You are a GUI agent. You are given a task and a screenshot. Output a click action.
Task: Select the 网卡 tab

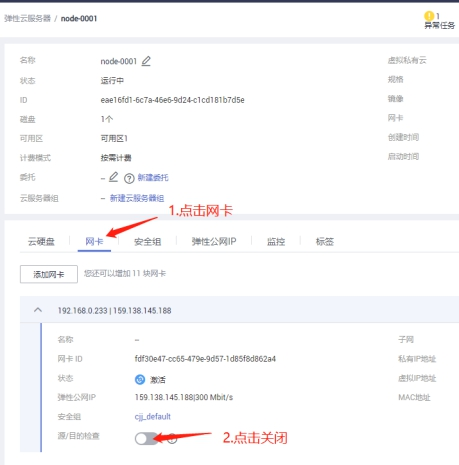[94, 241]
